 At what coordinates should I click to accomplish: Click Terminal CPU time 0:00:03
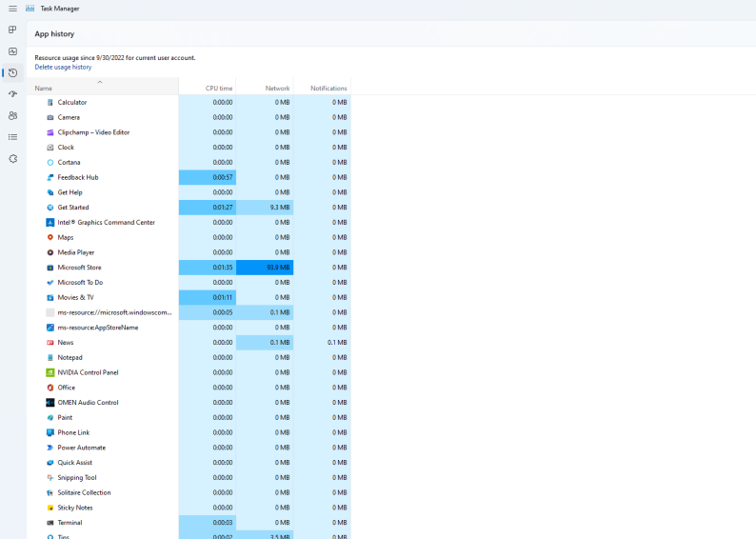click(208, 523)
